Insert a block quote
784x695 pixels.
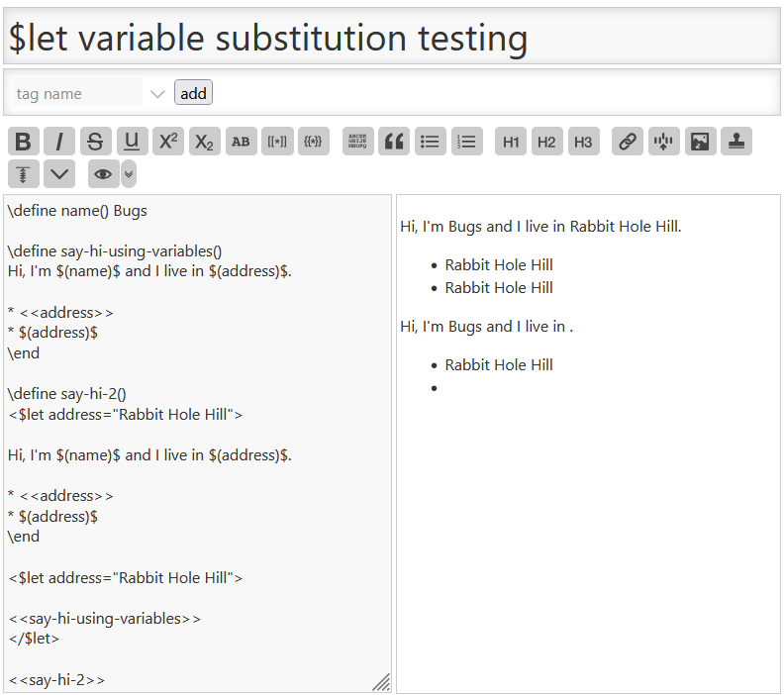[394, 142]
